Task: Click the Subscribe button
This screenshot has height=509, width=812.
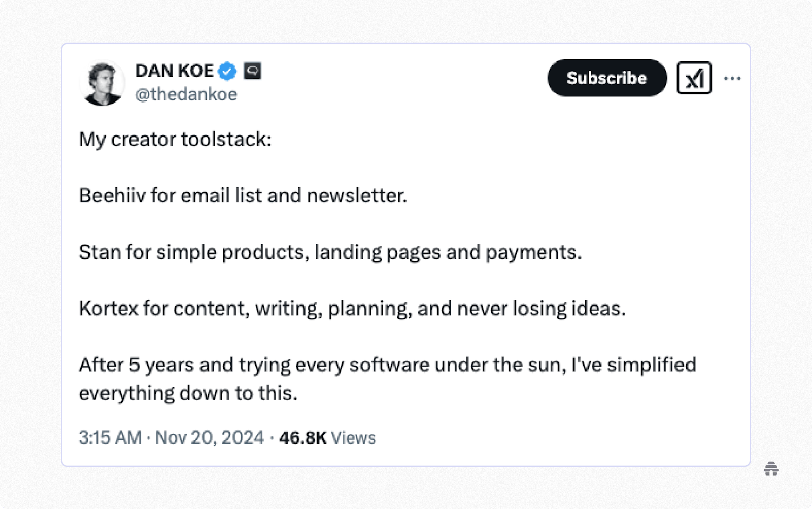Action: click(607, 78)
